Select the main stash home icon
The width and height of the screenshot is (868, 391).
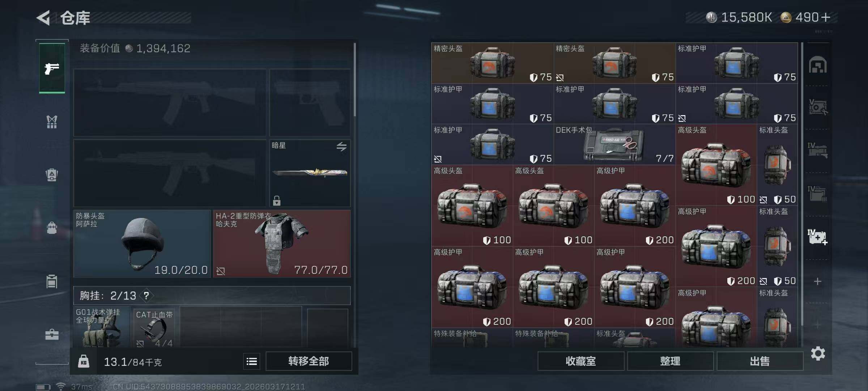[x=817, y=65]
